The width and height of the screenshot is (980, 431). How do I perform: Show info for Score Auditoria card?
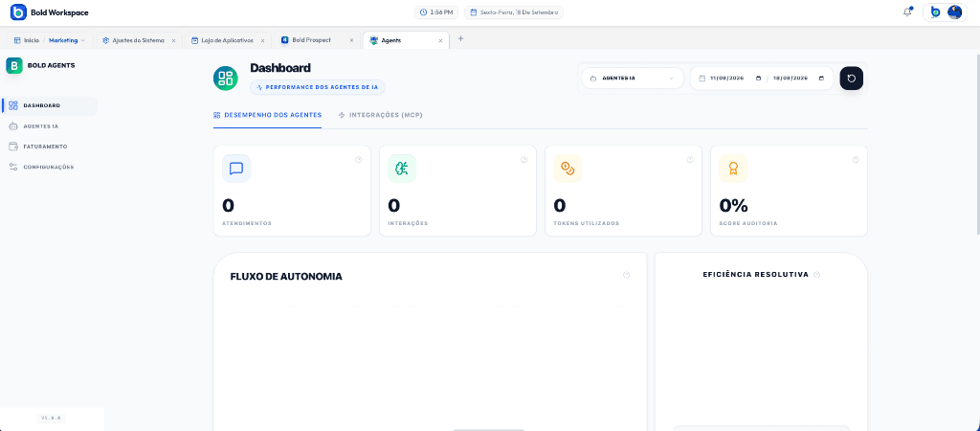pos(856,160)
